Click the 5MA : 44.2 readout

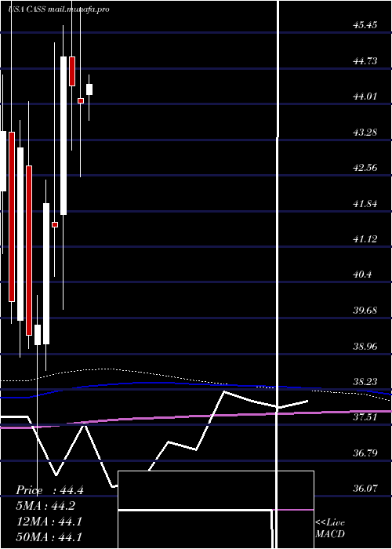point(45,506)
